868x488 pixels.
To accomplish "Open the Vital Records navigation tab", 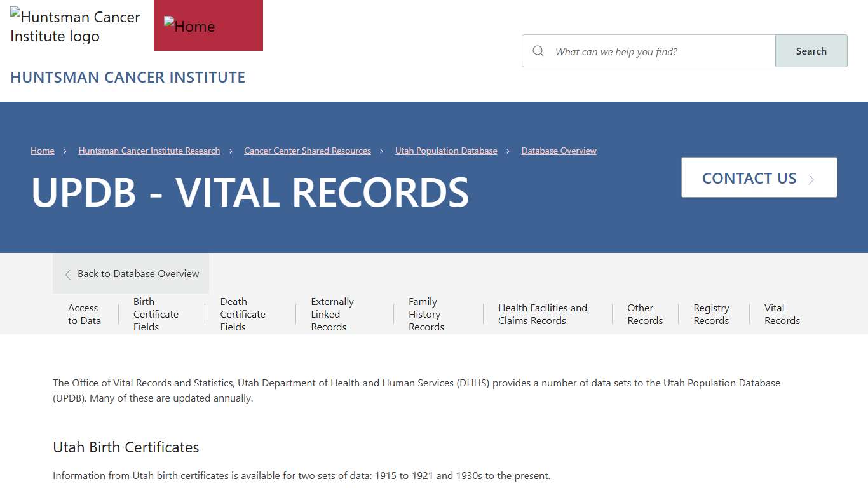I will (x=782, y=314).
